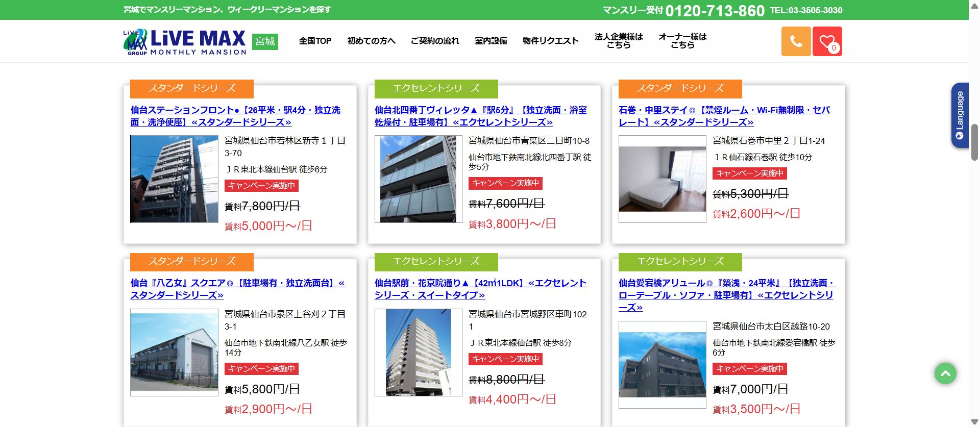Click キャンペーン実施中 badge on 石巻・中里ステイ
Viewport: 980px width, 427px height.
(750, 173)
